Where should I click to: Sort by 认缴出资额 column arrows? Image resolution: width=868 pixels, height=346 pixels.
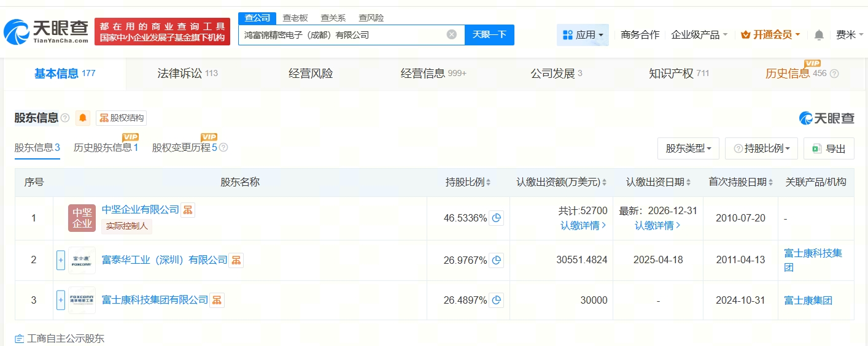coord(604,182)
